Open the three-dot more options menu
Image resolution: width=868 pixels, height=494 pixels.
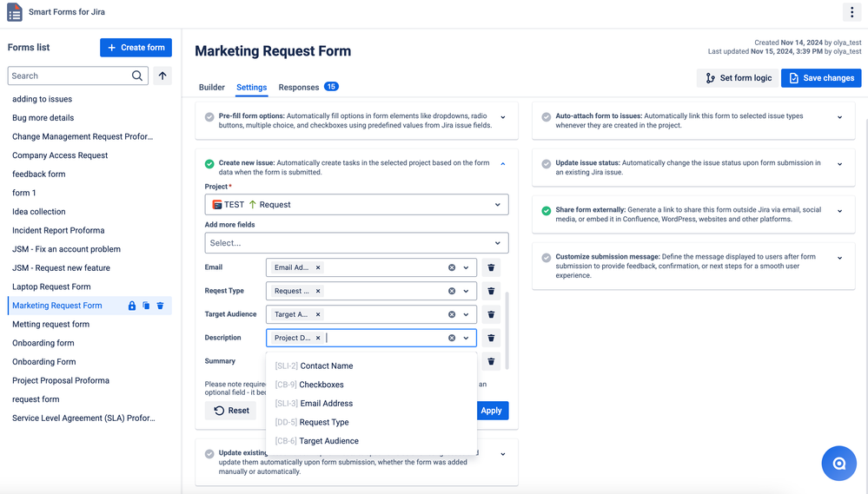[x=851, y=11]
